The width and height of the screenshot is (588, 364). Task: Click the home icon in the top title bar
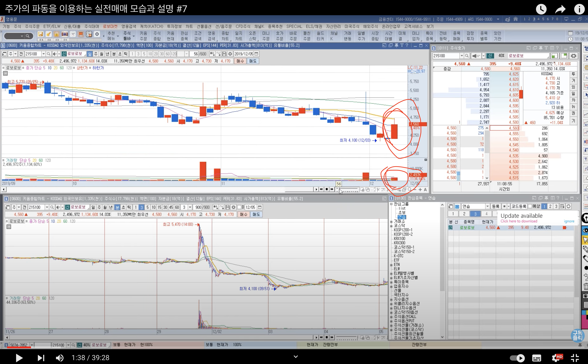click(515, 19)
